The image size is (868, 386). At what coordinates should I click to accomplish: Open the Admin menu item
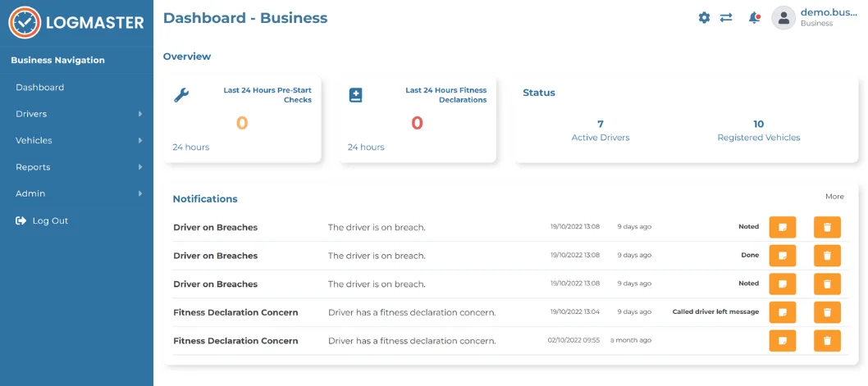point(30,193)
